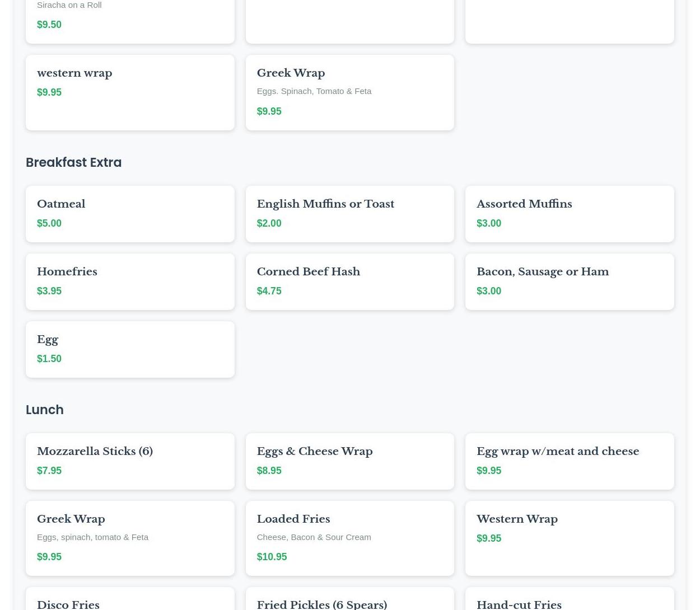Select the Loaded Fries card

coord(349,538)
